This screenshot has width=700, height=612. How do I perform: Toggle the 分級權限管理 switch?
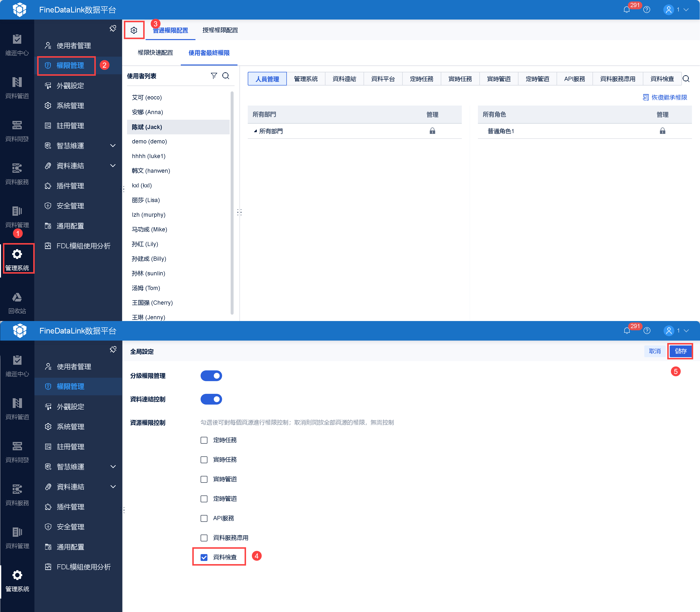pos(211,376)
